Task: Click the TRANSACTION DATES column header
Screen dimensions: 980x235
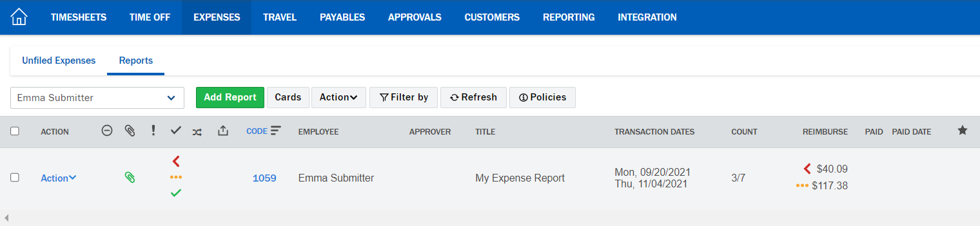Action: point(654,132)
